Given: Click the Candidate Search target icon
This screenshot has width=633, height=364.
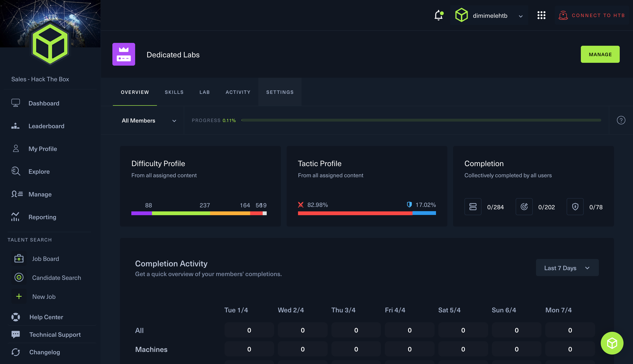Looking at the screenshot, I should (x=19, y=278).
